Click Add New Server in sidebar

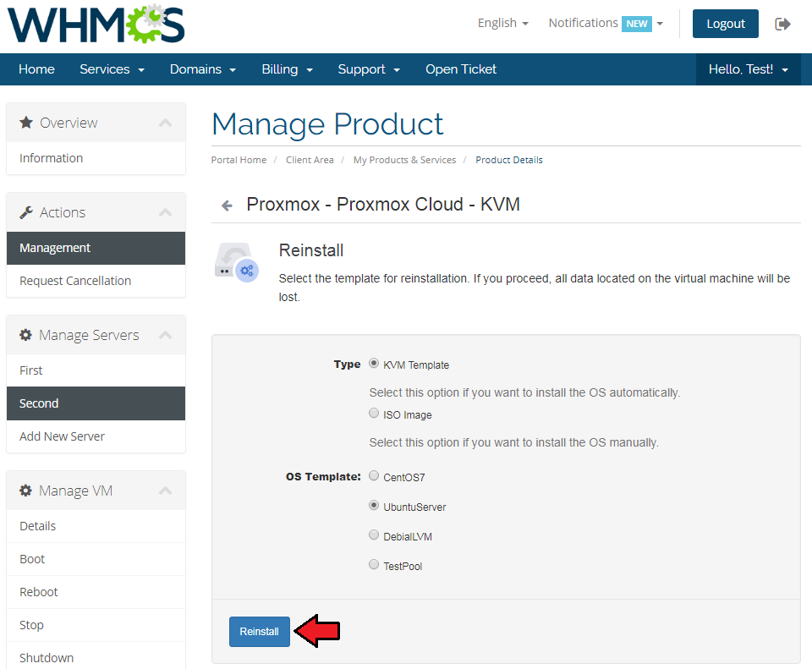coord(96,436)
